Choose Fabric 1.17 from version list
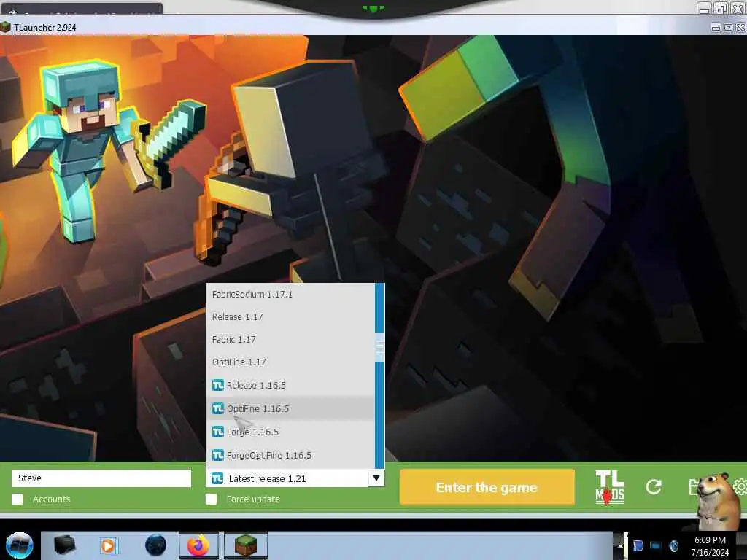The width and height of the screenshot is (747, 560). coord(290,340)
